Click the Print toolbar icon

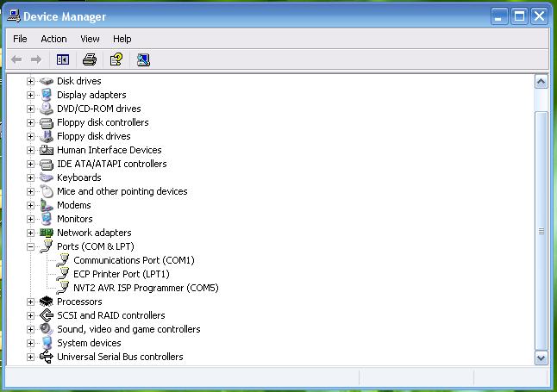(90, 59)
